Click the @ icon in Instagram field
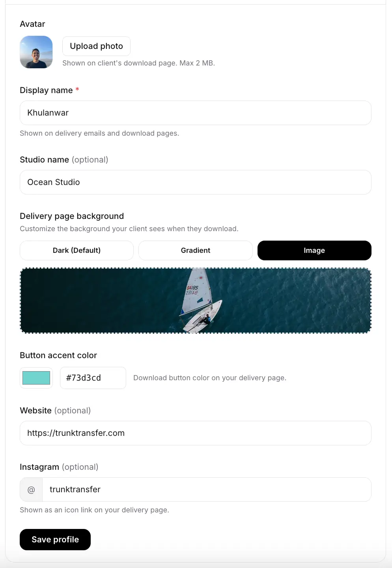The width and height of the screenshot is (392, 568). click(31, 490)
